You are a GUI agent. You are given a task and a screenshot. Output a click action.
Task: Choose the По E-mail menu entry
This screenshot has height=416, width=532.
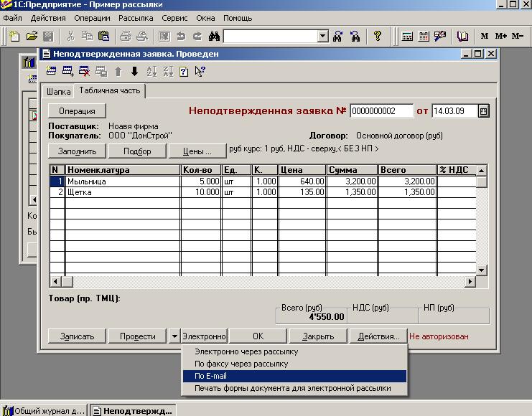(x=294, y=376)
